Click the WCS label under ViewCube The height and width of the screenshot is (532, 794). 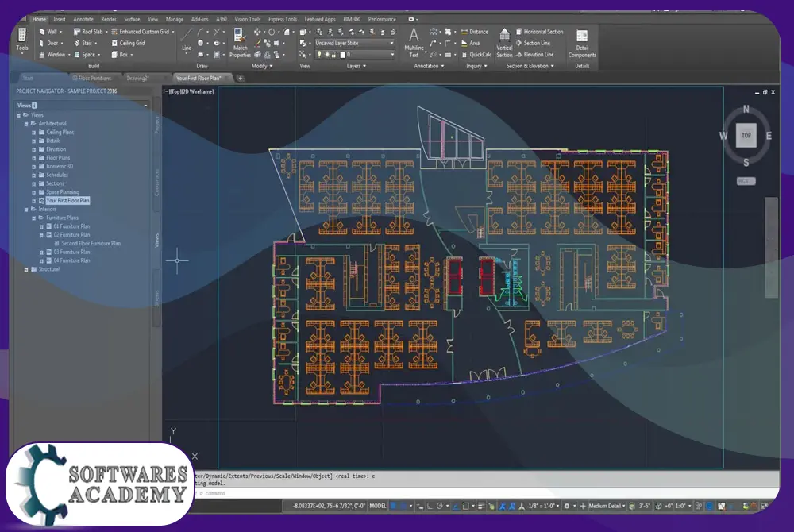[746, 181]
